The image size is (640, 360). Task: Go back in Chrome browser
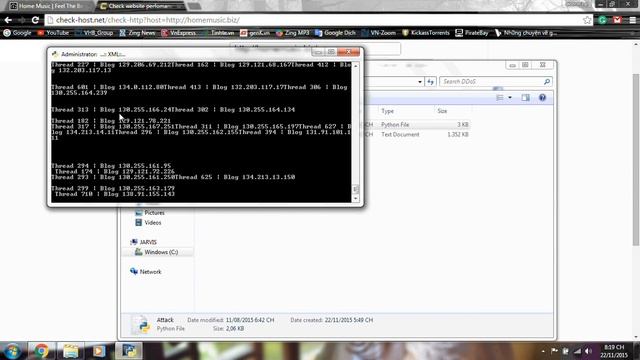[8, 20]
